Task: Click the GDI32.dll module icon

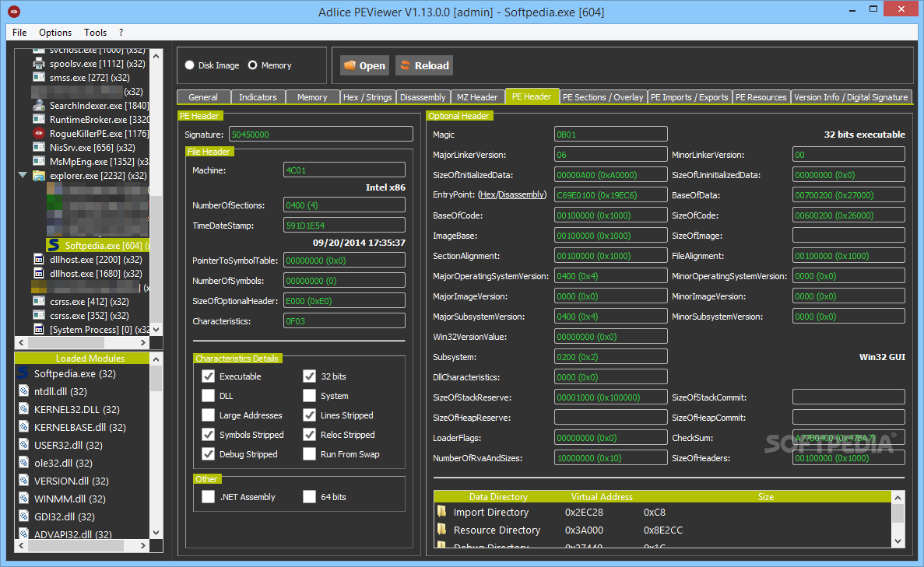Action: pos(23,516)
